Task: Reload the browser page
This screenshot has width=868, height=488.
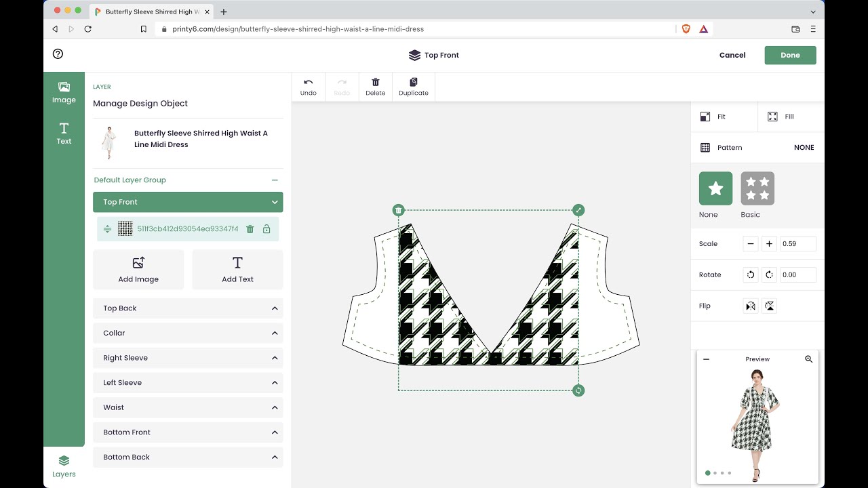Action: (x=87, y=29)
